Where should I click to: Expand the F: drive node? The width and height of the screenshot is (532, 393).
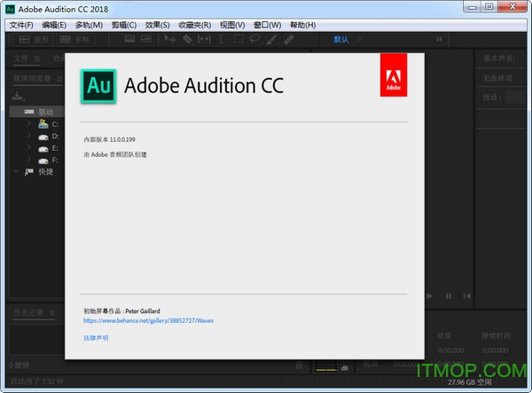(29, 159)
